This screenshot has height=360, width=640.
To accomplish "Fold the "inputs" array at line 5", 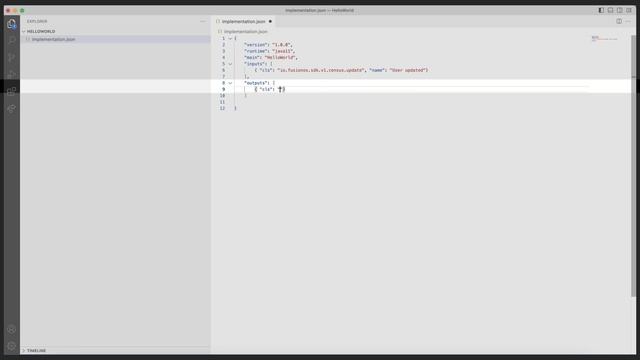I will tap(230, 64).
